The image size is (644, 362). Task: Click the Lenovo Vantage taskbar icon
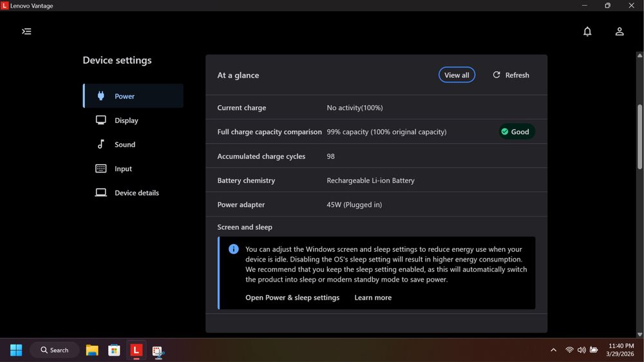pyautogui.click(x=136, y=350)
